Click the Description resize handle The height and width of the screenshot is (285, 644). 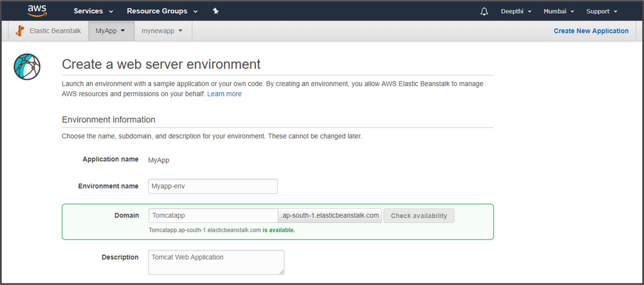(282, 272)
